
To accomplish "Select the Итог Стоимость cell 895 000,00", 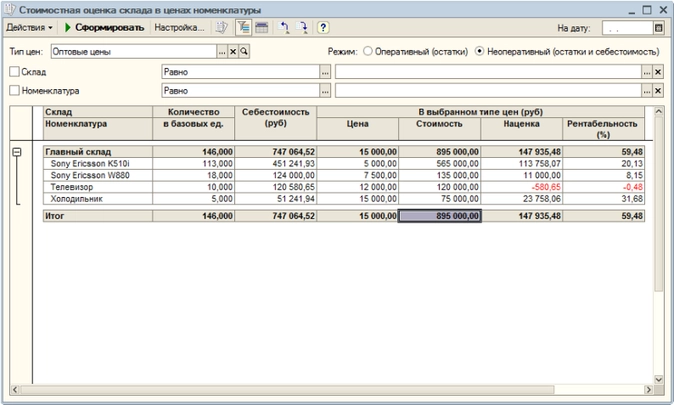I will 439,215.
